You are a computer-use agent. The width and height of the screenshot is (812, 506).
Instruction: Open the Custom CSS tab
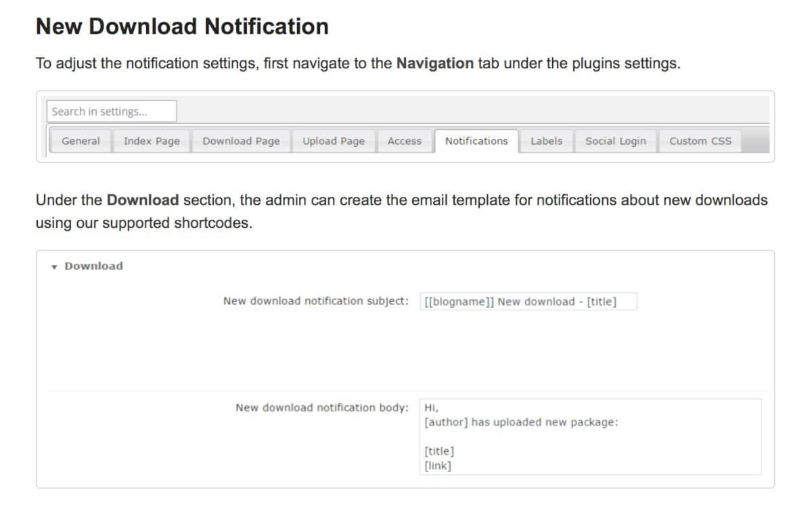pos(700,141)
